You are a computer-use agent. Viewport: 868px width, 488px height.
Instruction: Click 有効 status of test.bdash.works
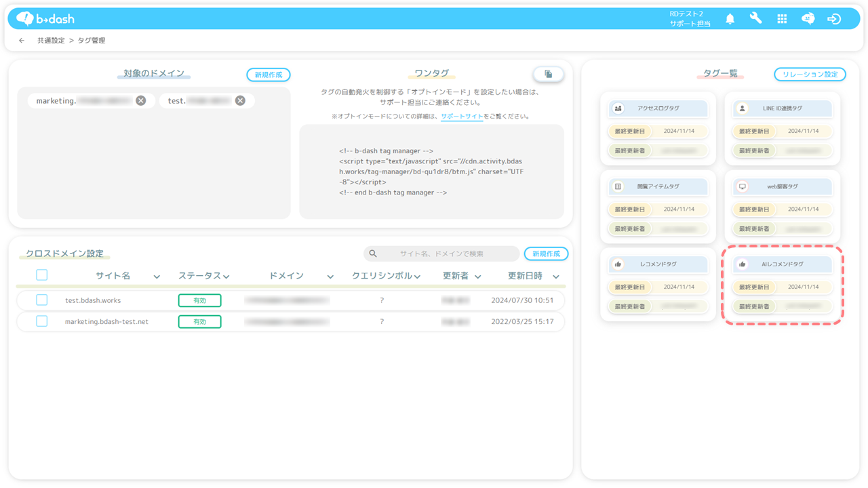[199, 300]
